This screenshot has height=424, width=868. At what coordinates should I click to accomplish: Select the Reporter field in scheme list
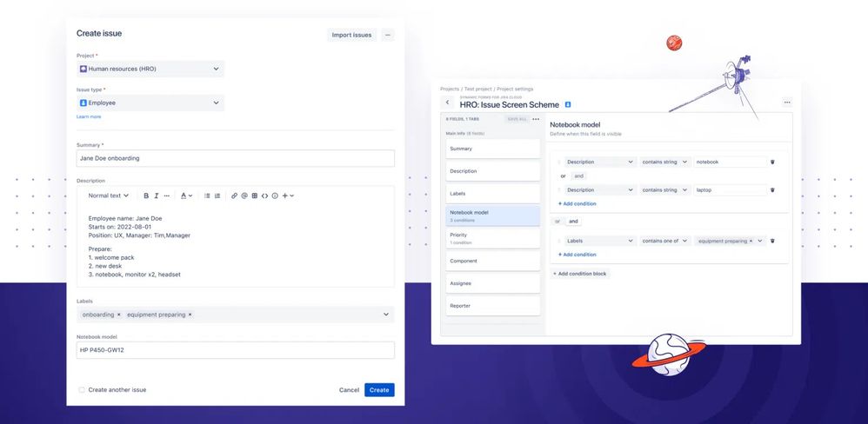point(492,306)
